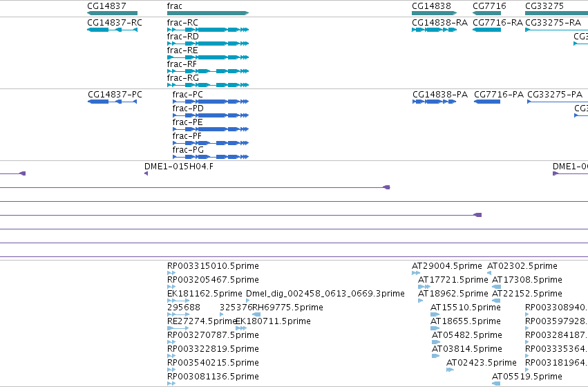Click the 295688 feature

point(178,314)
